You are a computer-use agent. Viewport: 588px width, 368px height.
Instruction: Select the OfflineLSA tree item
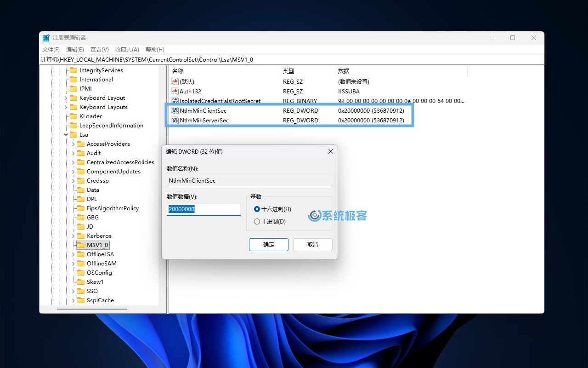click(x=100, y=254)
